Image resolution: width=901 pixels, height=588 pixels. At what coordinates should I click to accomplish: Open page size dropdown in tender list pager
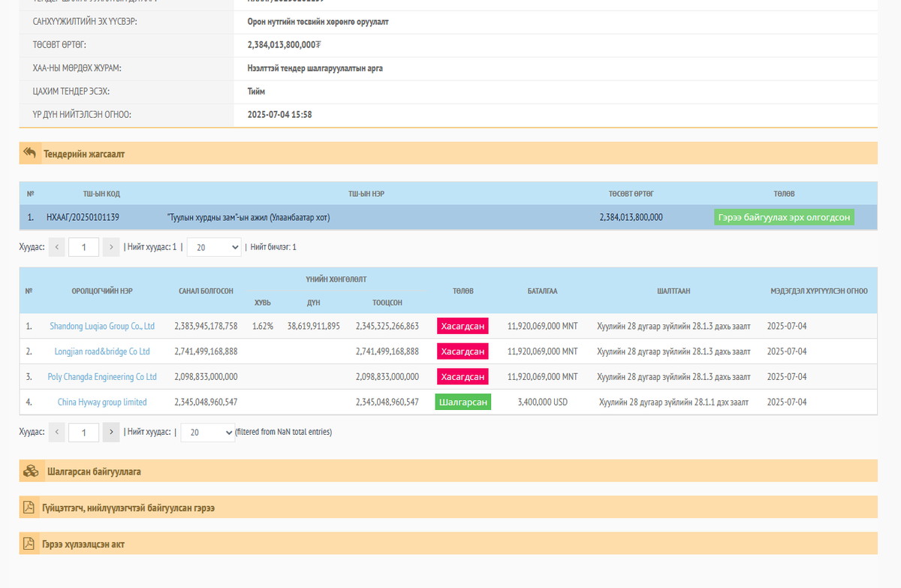214,247
